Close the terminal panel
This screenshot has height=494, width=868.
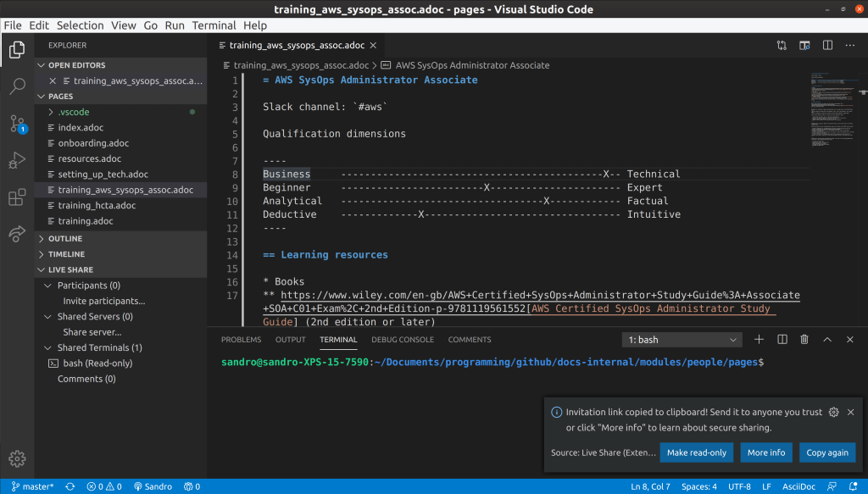(849, 340)
